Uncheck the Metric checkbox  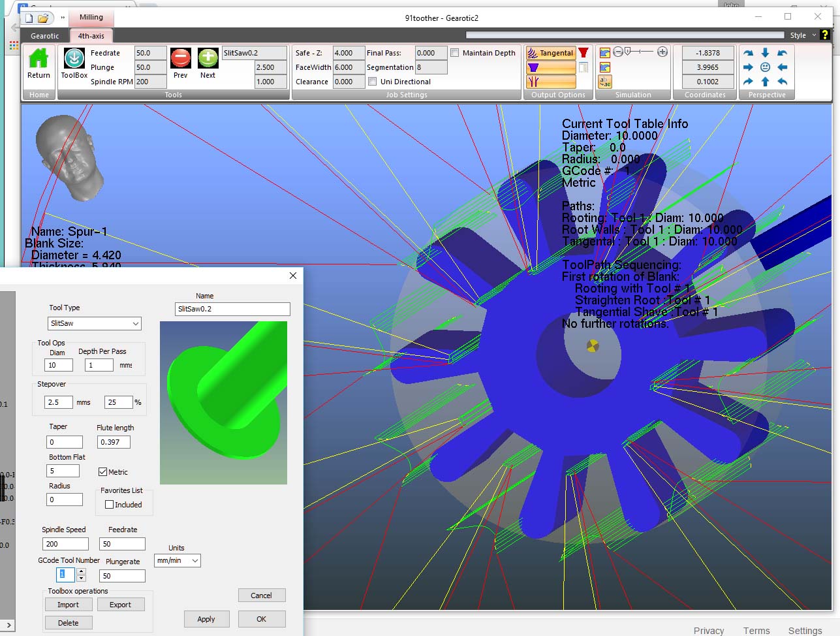[x=102, y=472]
